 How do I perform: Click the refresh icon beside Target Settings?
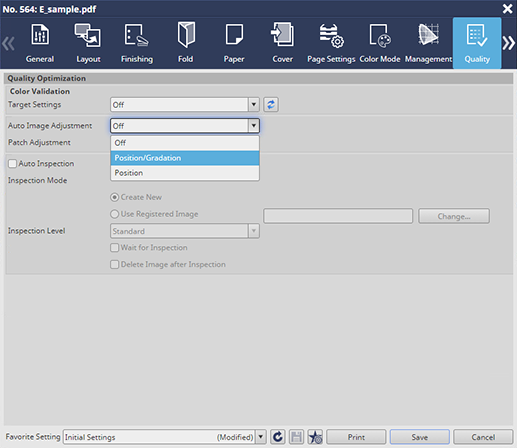point(271,105)
